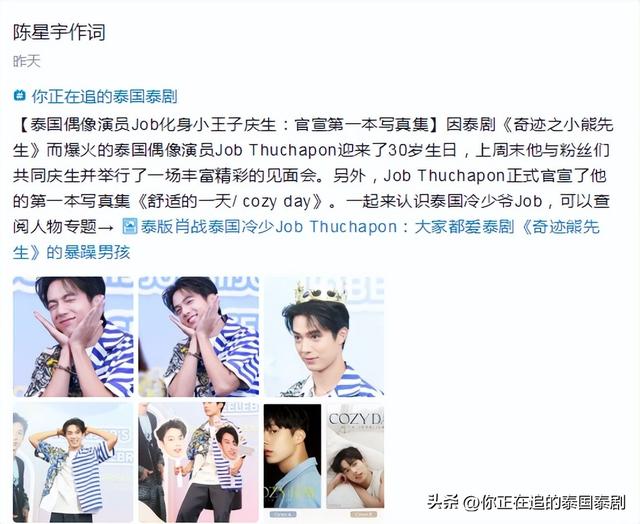Open photo of man wearing crown
Screen dimensions: 640x524
tap(324, 337)
